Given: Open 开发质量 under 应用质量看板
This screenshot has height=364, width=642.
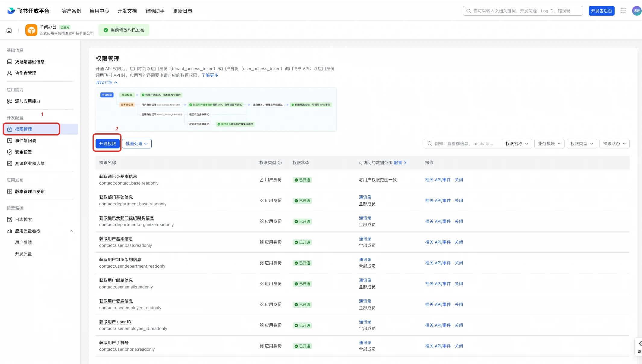Looking at the screenshot, I should click(24, 254).
